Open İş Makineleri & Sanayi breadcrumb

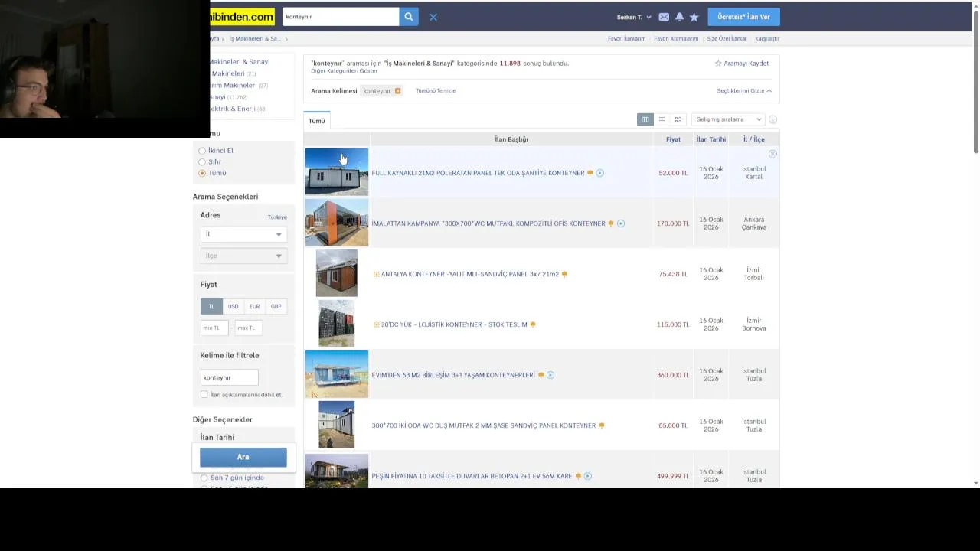coord(255,38)
